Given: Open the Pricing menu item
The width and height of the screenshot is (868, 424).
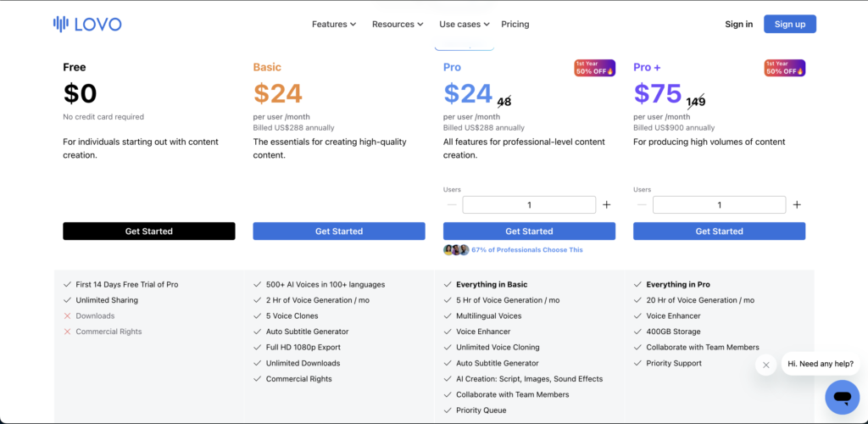Looking at the screenshot, I should [515, 24].
